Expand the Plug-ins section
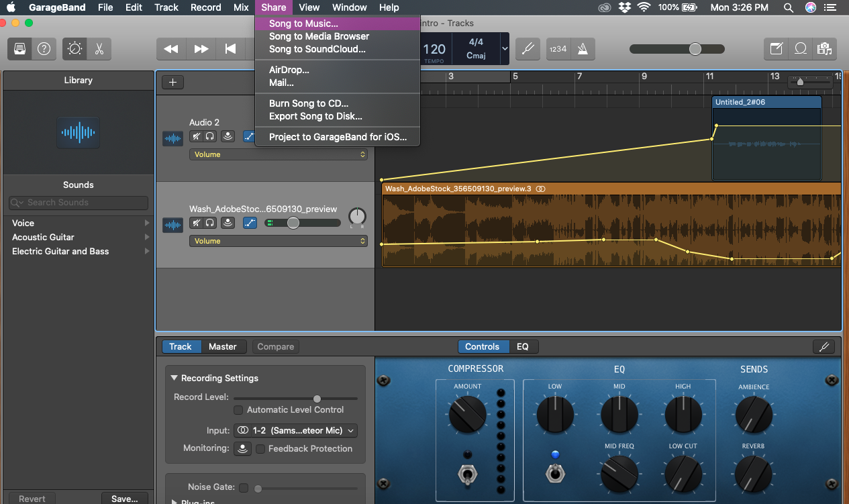 pyautogui.click(x=175, y=501)
